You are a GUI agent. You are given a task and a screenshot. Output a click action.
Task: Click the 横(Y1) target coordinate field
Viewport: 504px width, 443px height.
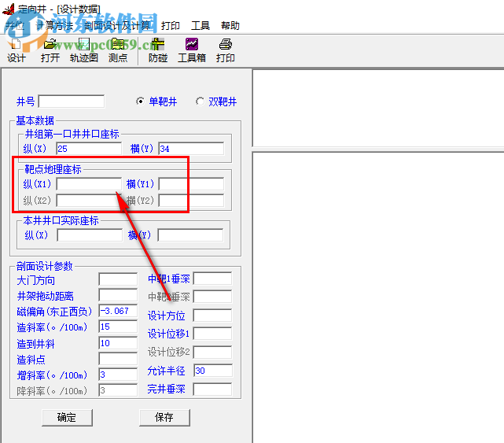191,184
